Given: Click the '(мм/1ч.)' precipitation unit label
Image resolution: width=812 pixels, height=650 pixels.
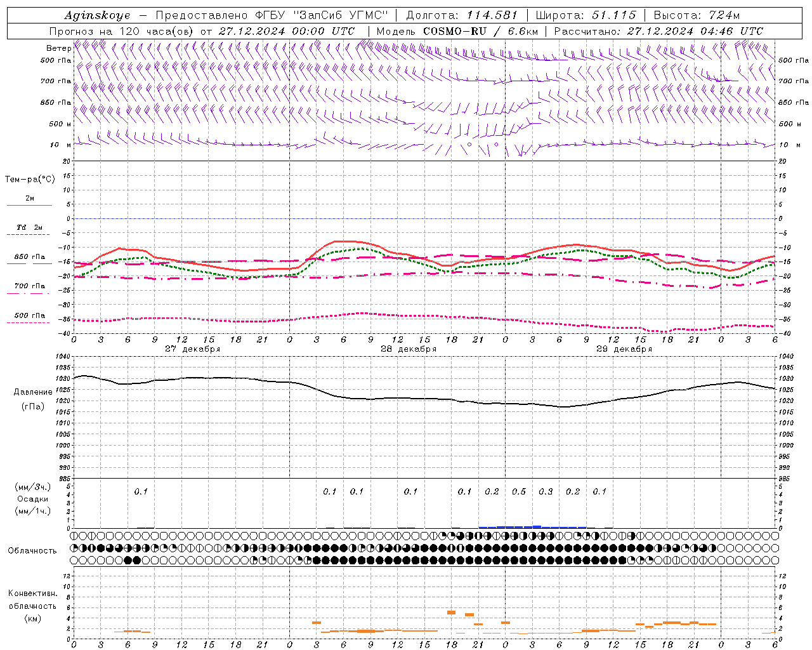Looking at the screenshot, I should click(x=33, y=511).
